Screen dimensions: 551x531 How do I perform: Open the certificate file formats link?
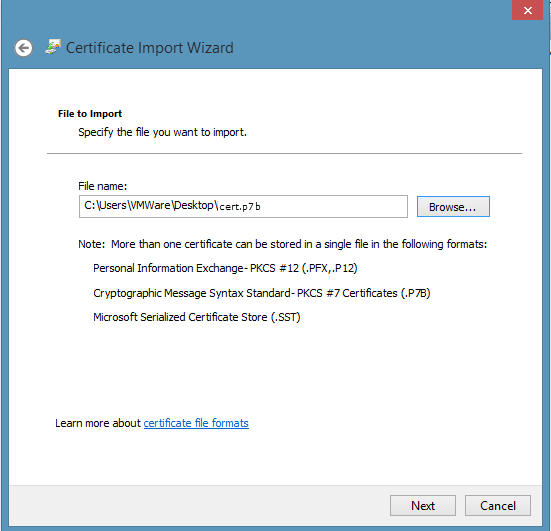coord(196,423)
